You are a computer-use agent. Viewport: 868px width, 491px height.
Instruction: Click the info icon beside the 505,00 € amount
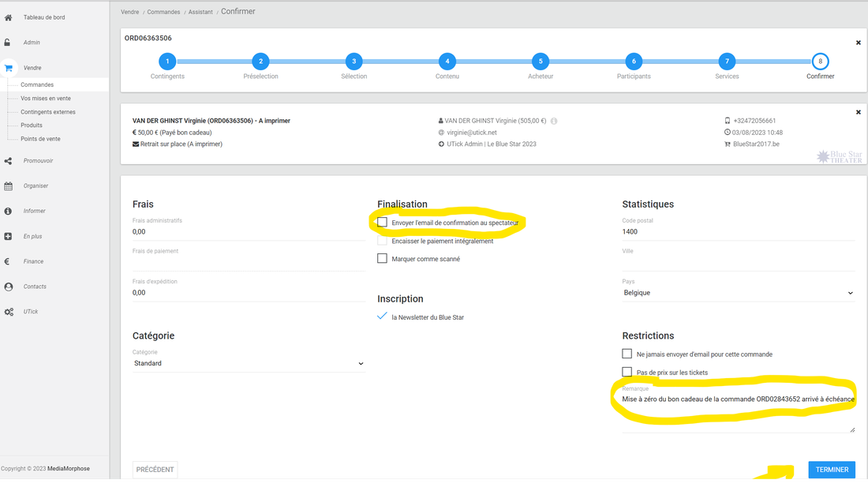click(x=554, y=122)
